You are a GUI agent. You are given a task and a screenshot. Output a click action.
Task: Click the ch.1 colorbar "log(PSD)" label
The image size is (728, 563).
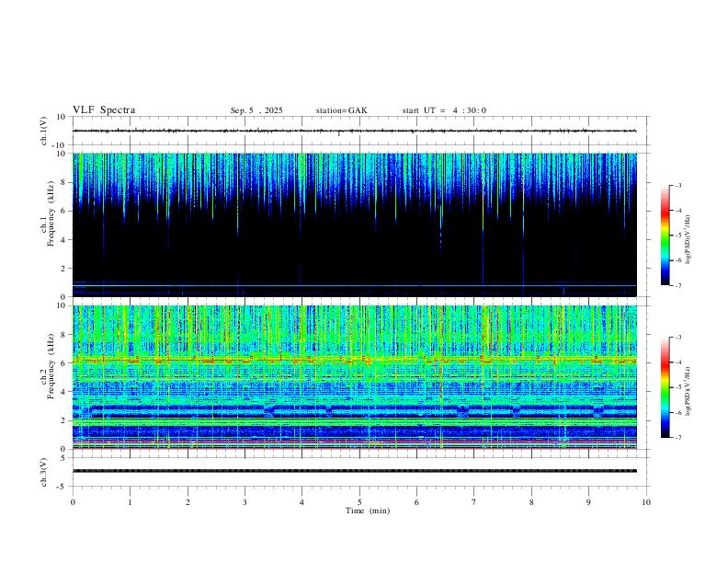click(688, 239)
